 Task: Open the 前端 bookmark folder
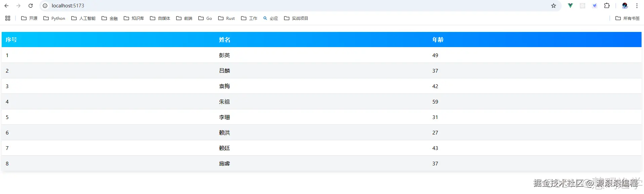(184, 18)
